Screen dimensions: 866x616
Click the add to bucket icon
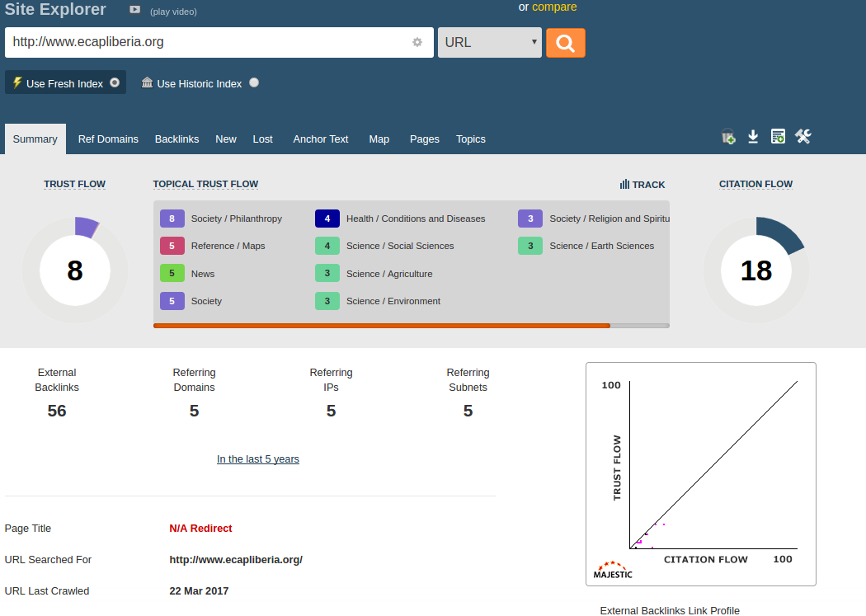[728, 137]
